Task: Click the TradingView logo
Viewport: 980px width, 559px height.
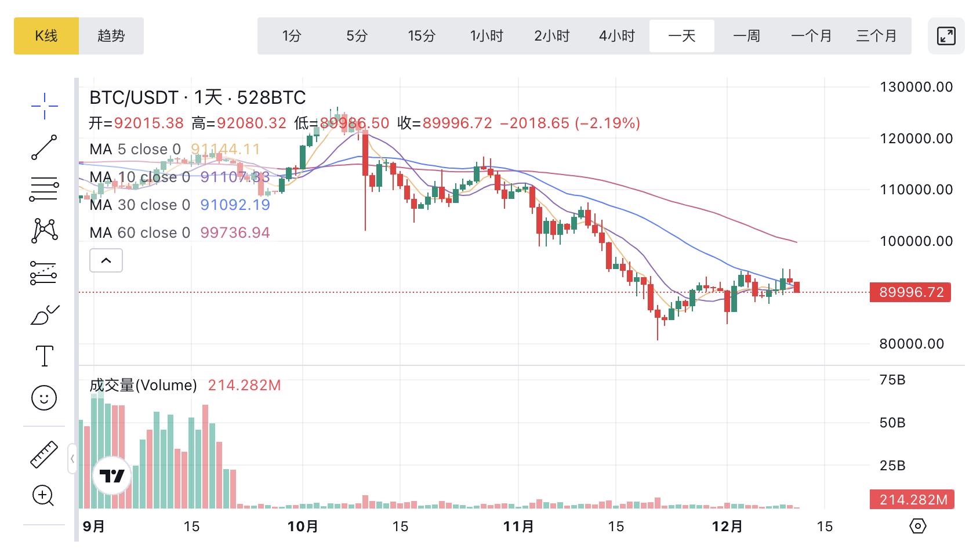Action: 112,475
